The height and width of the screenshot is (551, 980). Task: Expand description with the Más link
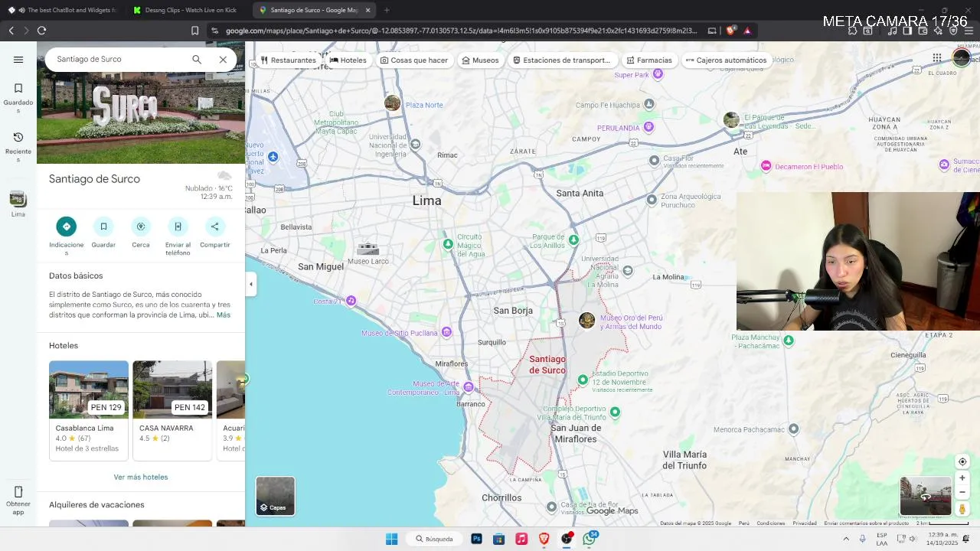tap(223, 315)
